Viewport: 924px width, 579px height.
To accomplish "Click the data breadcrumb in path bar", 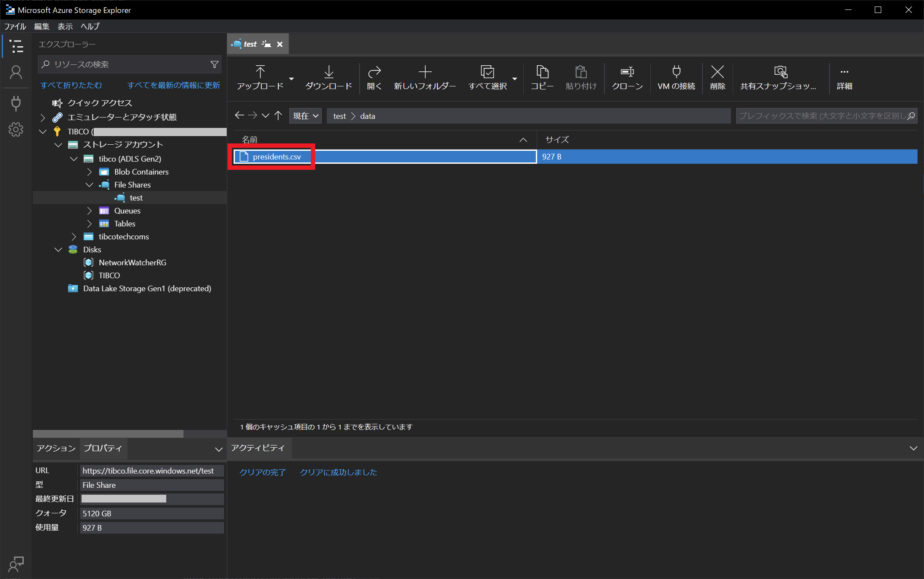I will click(x=367, y=116).
